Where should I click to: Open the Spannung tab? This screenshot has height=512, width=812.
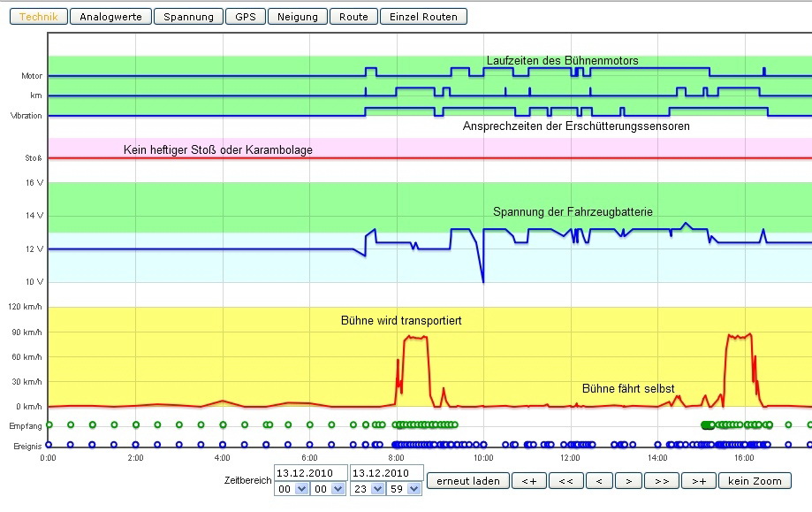click(x=188, y=17)
